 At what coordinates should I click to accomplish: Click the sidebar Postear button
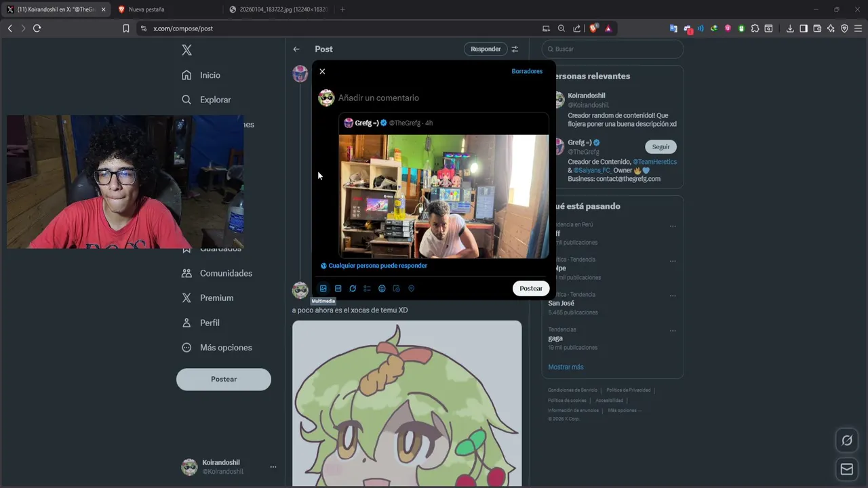tap(224, 379)
